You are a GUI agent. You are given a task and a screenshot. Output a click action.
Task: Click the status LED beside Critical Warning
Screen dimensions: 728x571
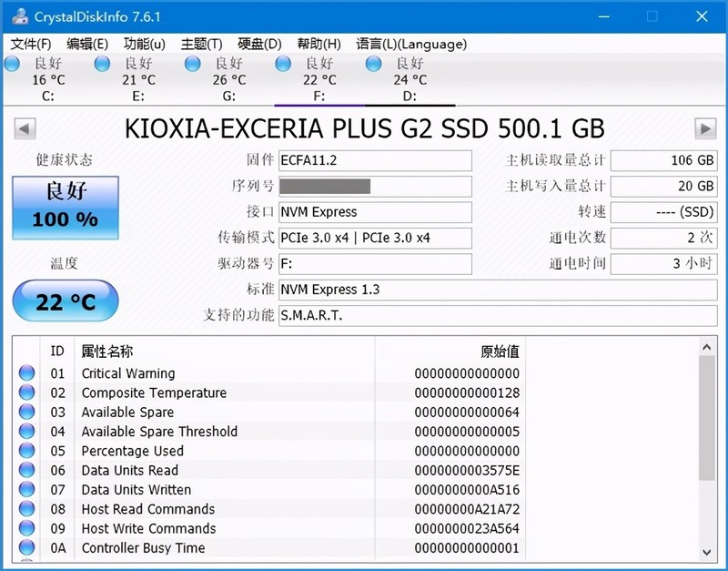[26, 373]
